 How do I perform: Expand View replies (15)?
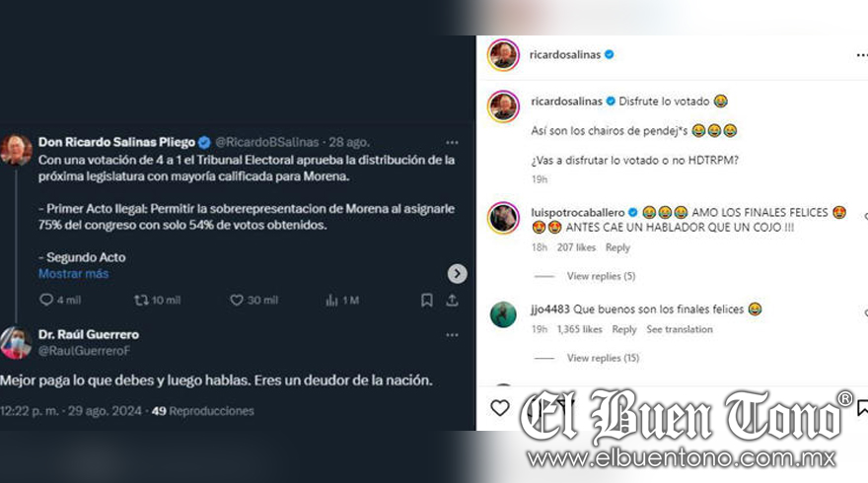[603, 358]
